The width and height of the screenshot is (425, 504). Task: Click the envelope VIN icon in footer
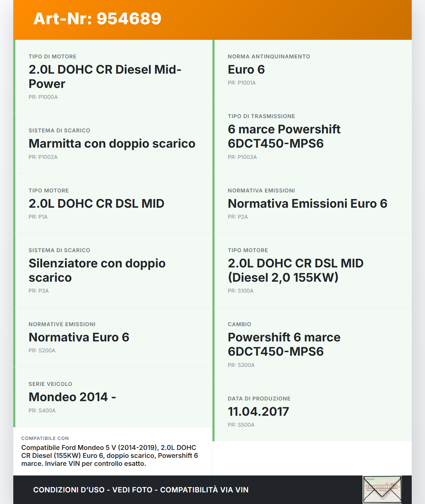[x=382, y=489]
